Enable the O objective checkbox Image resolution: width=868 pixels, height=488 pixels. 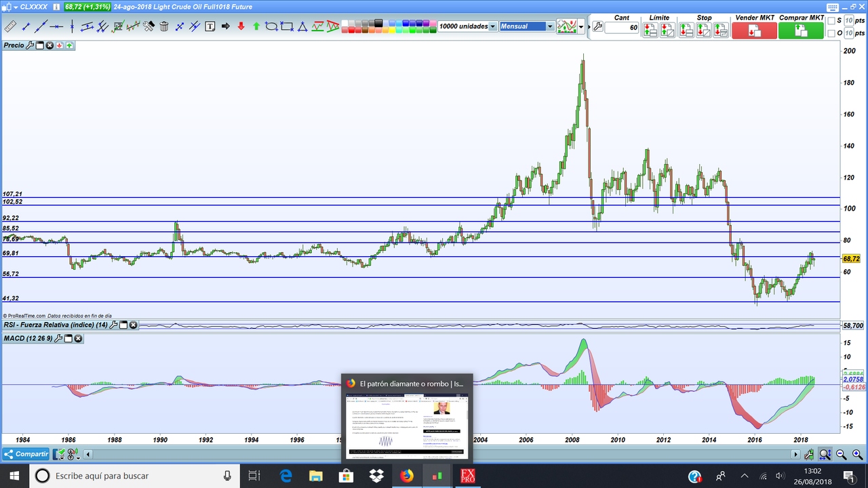point(831,33)
